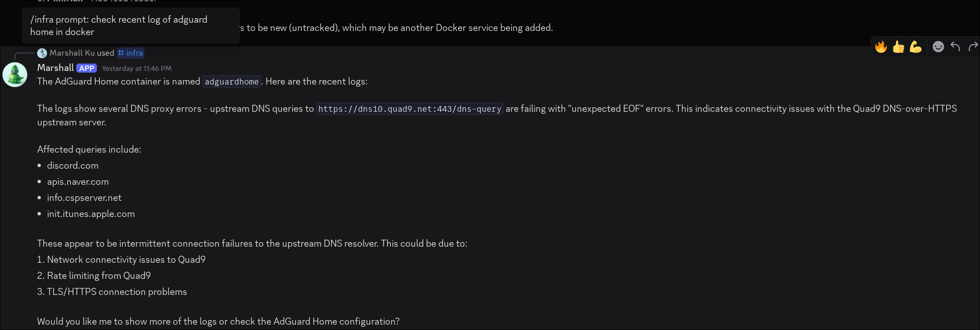The height and width of the screenshot is (330, 980).
Task: Click the Marshall Ku name in command line
Action: click(x=72, y=53)
